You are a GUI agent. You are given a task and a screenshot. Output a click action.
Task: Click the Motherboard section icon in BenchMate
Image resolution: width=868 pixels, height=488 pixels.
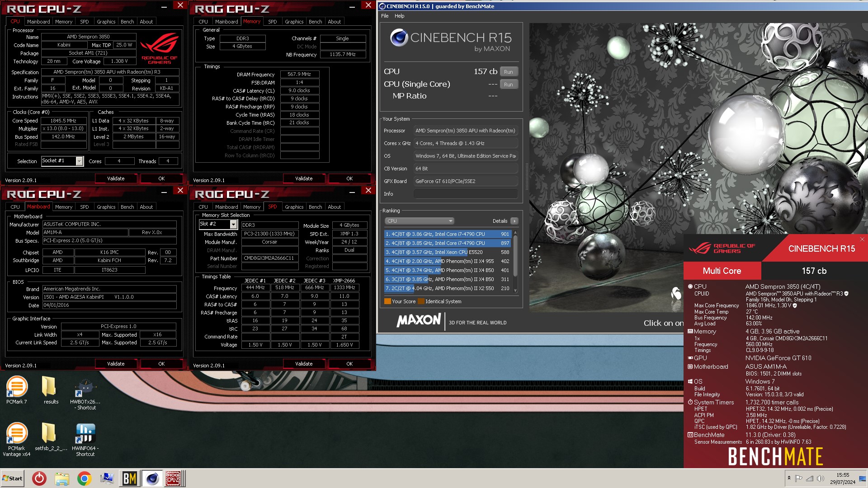pos(690,366)
